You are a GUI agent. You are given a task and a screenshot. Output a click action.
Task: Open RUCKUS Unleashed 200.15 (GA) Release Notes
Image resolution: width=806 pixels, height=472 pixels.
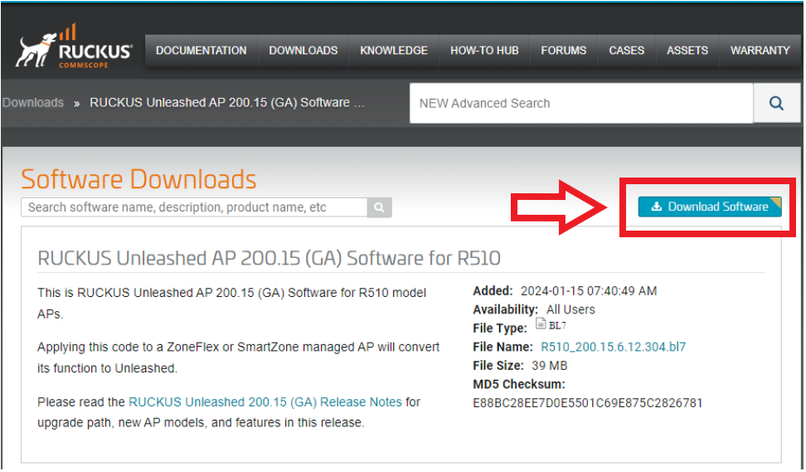pyautogui.click(x=265, y=402)
